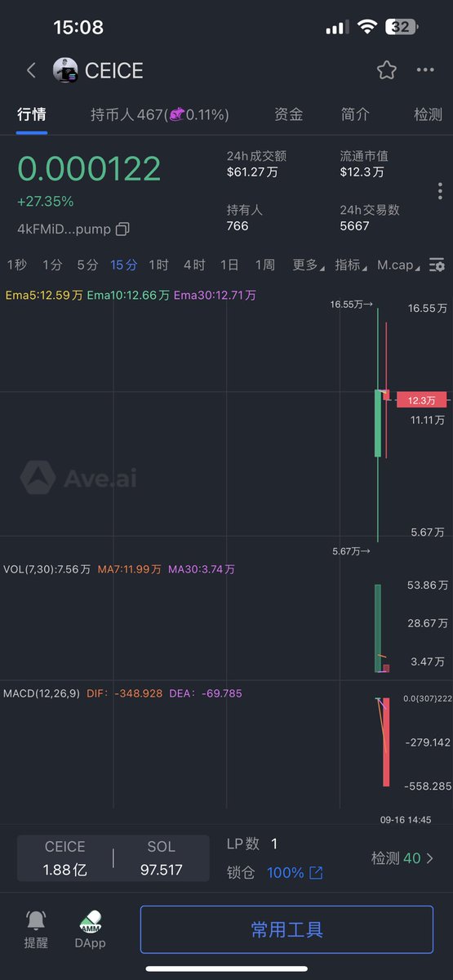
Task: Open the 检测 40 security check
Action: pyautogui.click(x=402, y=858)
